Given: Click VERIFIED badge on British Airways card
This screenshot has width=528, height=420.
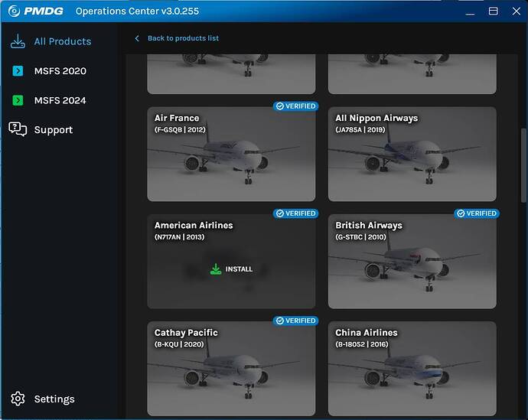Looking at the screenshot, I should tap(477, 213).
